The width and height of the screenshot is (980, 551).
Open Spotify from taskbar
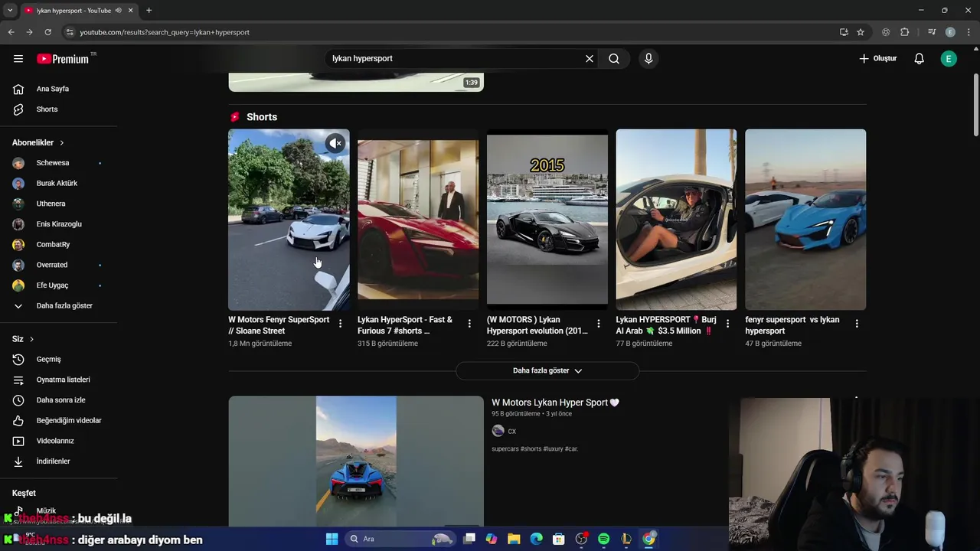click(603, 539)
